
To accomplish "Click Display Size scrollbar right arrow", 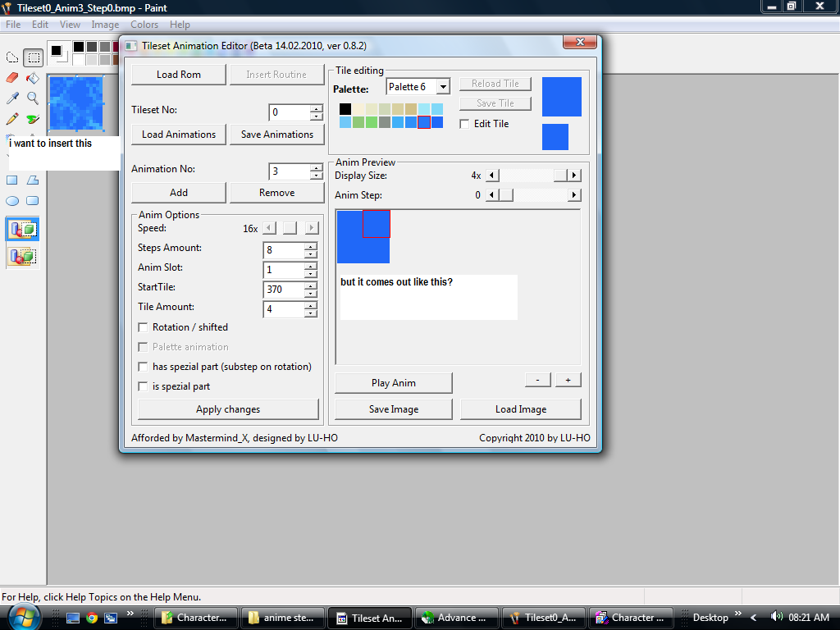I will pyautogui.click(x=574, y=176).
